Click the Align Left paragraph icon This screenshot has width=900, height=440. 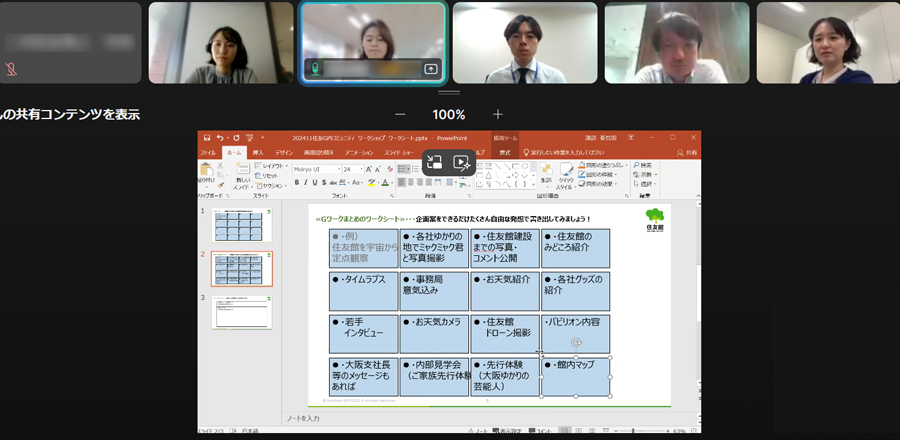pyautogui.click(x=401, y=182)
